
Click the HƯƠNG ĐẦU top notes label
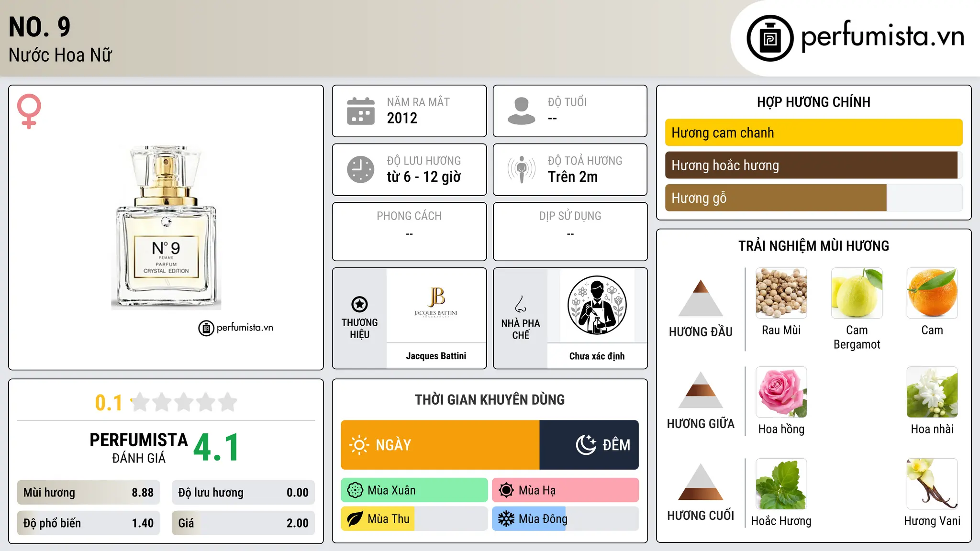pyautogui.click(x=701, y=332)
